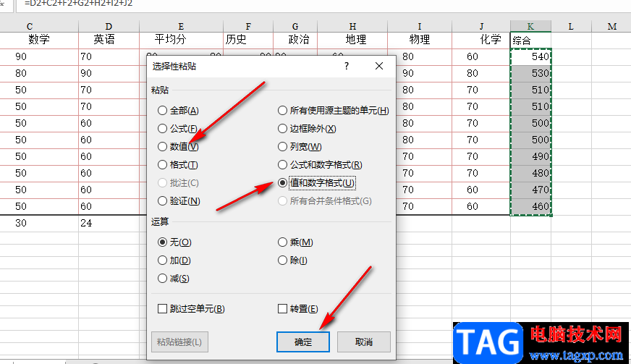Enable 跳过空单元(B) checkbox
This screenshot has width=631, height=364.
(191, 309)
